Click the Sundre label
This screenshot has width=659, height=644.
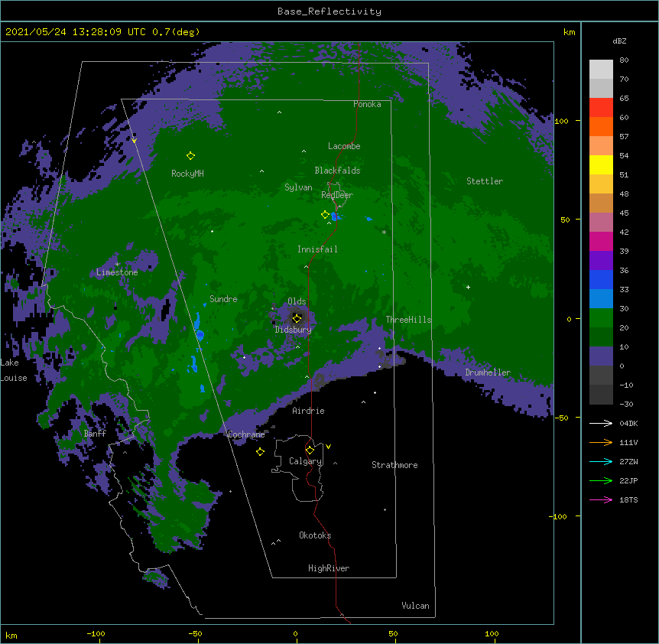223,299
